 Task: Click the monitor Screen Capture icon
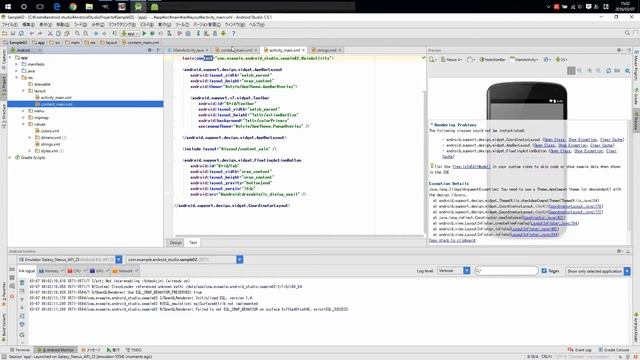coord(12,269)
